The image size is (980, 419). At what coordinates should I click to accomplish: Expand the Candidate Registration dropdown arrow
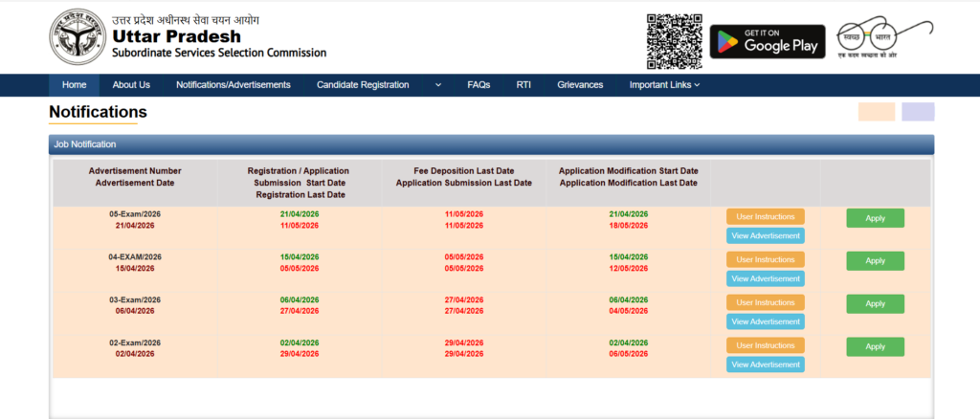point(438,85)
